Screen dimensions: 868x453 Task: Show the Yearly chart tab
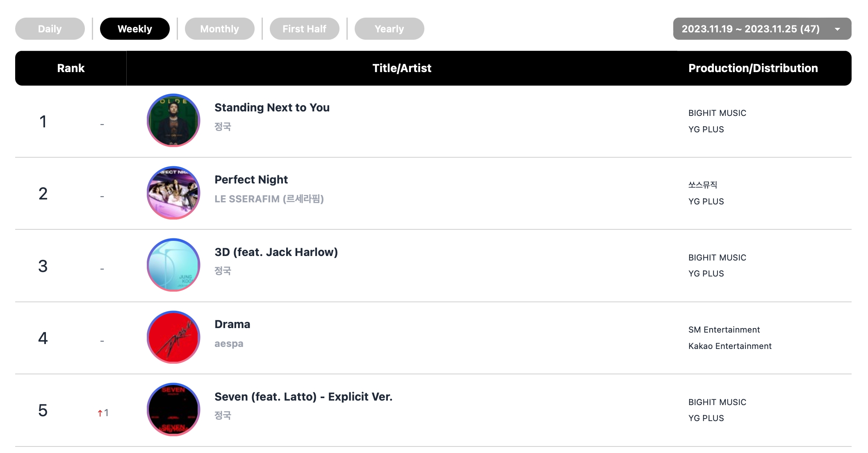(x=390, y=29)
